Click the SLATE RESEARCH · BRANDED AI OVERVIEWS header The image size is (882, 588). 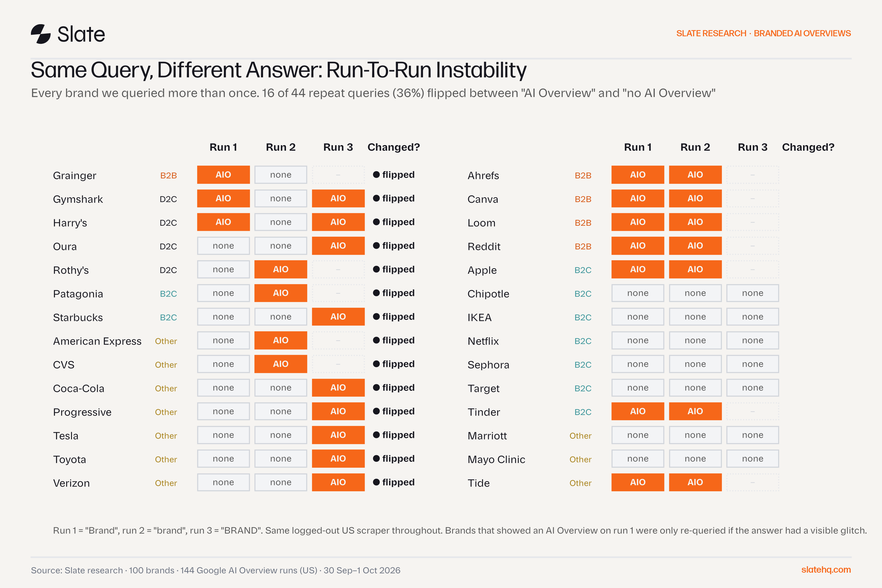click(763, 33)
